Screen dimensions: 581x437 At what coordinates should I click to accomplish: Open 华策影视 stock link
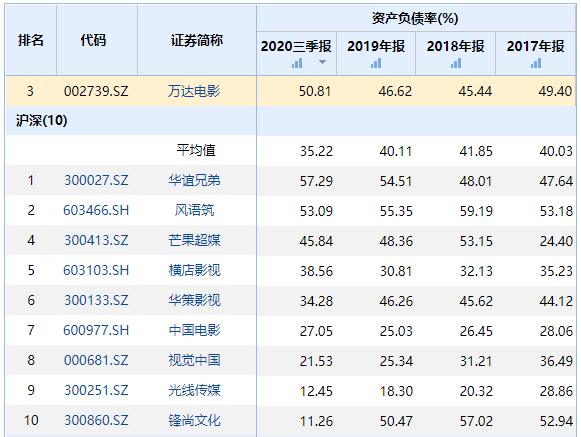[194, 301]
